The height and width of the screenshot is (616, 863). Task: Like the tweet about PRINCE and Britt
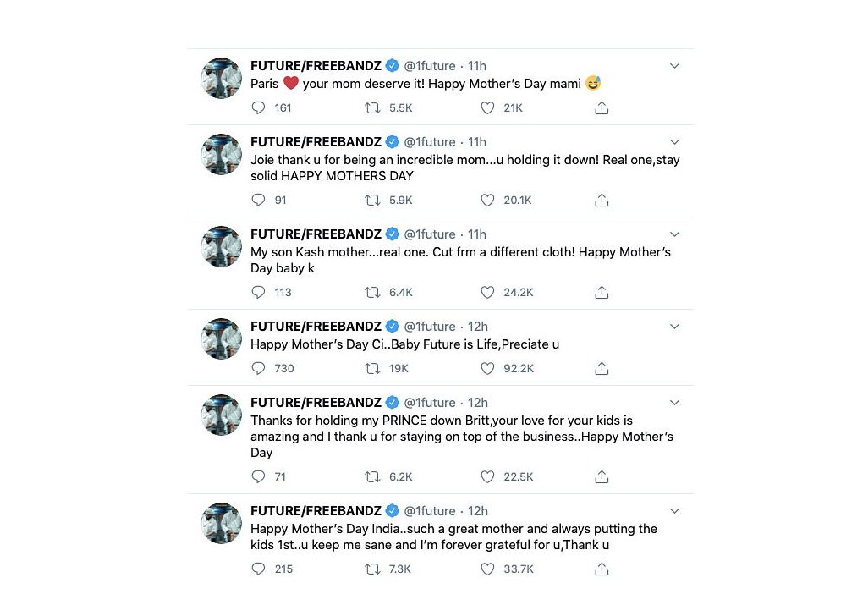(x=487, y=477)
